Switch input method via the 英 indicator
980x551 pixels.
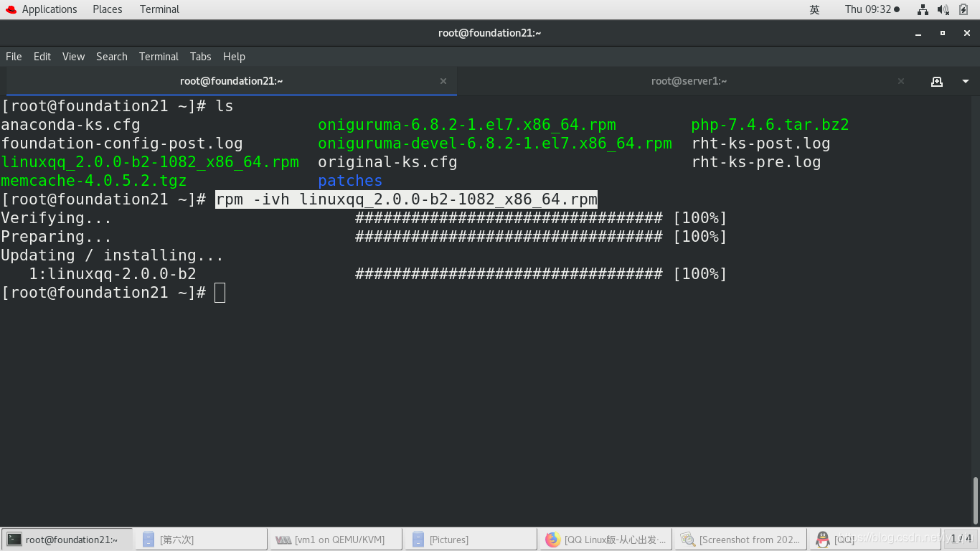[x=814, y=9]
